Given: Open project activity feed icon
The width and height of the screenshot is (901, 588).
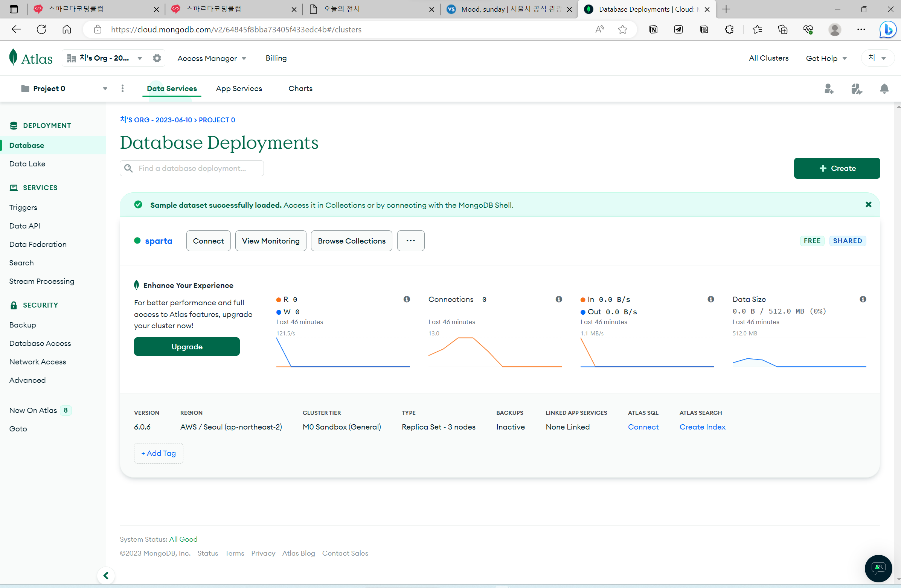Looking at the screenshot, I should click(856, 88).
